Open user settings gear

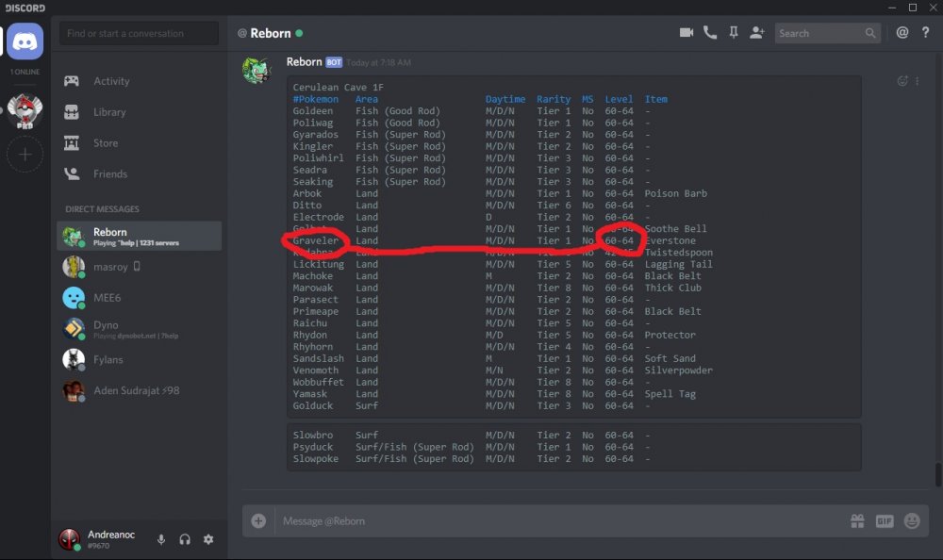tap(208, 539)
